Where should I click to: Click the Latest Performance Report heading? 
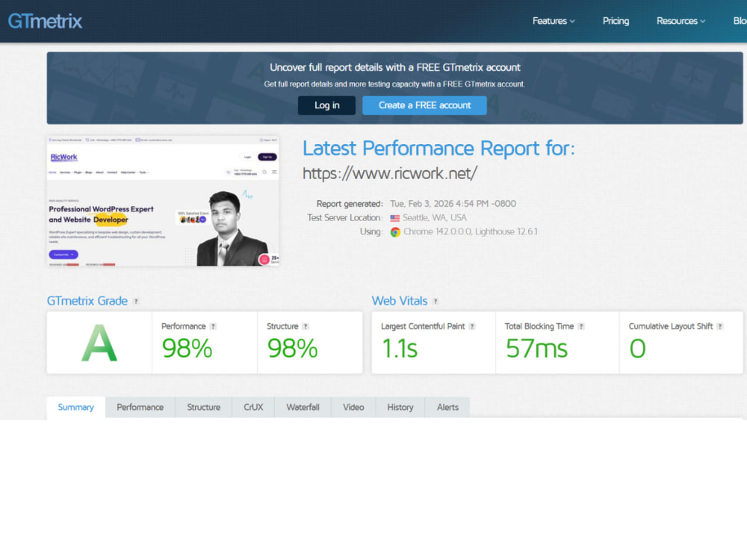(x=438, y=149)
